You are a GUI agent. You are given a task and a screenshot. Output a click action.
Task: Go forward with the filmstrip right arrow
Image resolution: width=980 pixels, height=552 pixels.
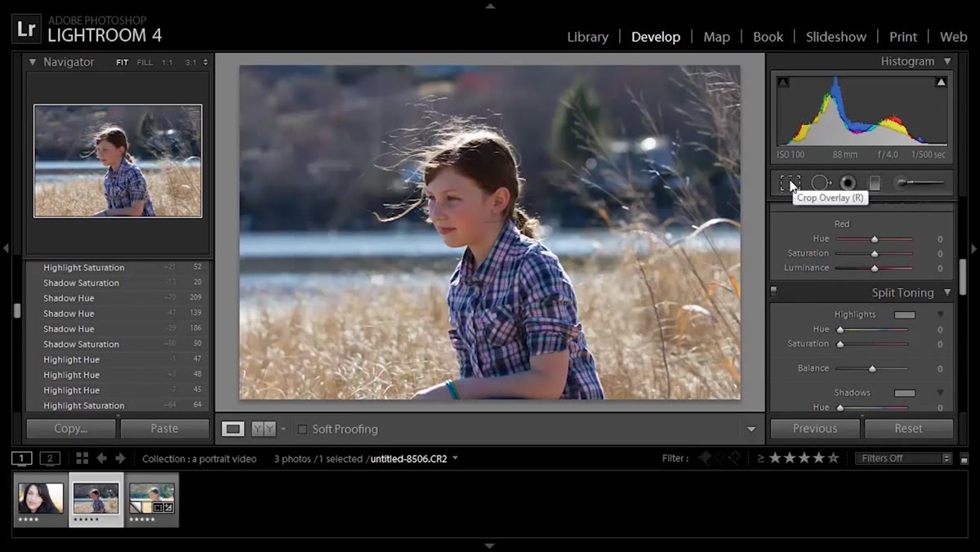[x=121, y=458]
